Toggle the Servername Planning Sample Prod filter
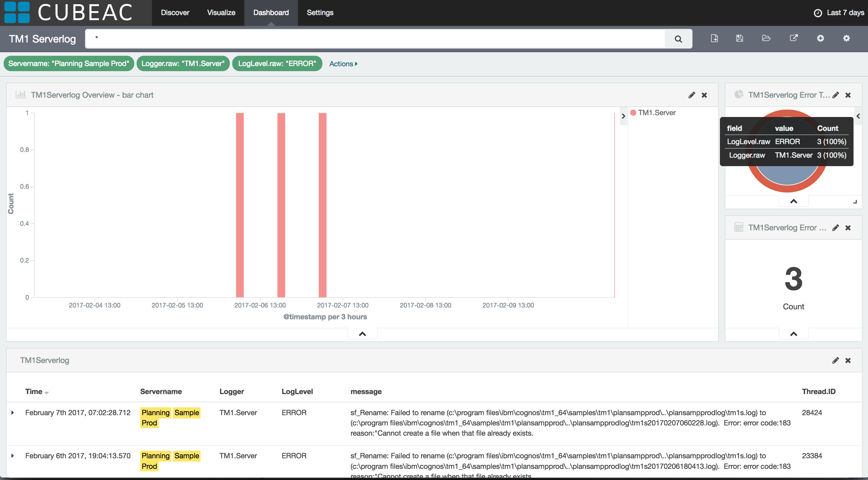The width and height of the screenshot is (868, 480). [69, 63]
